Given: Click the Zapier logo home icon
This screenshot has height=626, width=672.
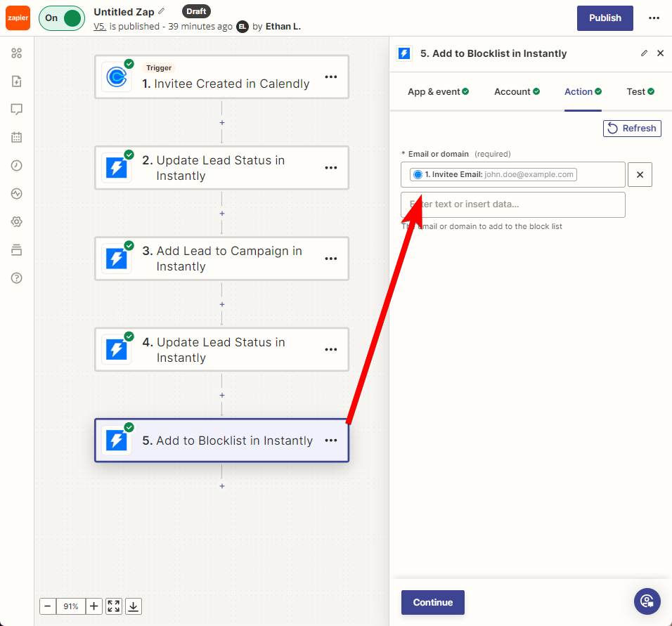Looking at the screenshot, I should (x=18, y=18).
